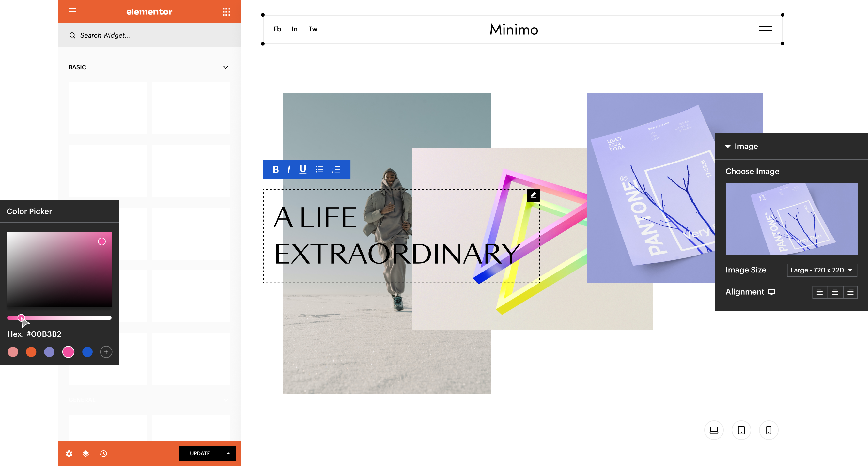Open the Image Size dropdown
868x466 pixels.
822,270
